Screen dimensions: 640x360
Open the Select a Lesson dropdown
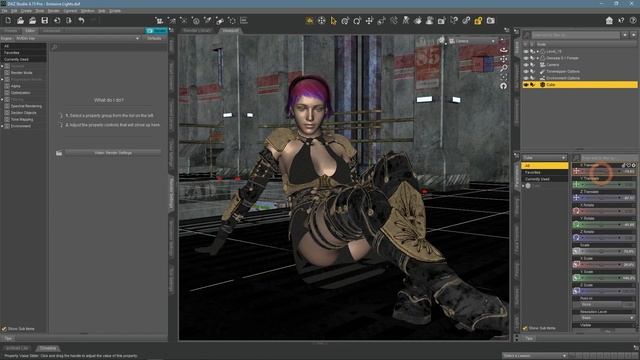pos(535,356)
